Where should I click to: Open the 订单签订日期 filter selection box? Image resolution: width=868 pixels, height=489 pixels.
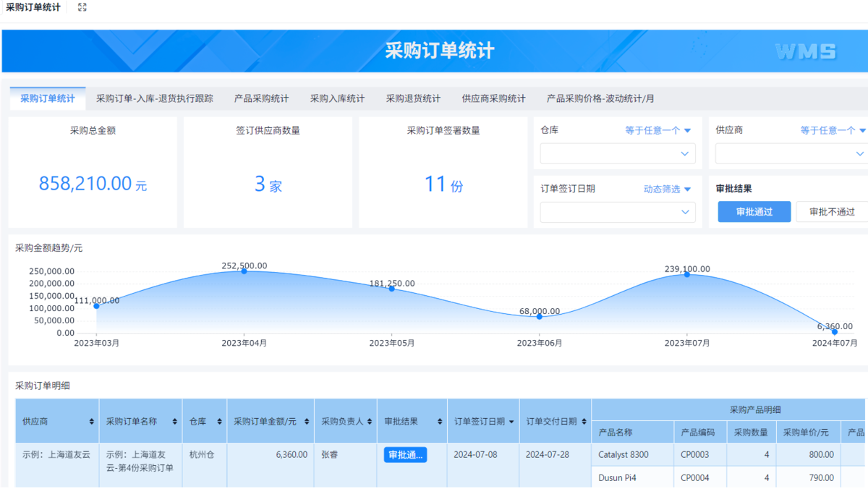click(618, 212)
